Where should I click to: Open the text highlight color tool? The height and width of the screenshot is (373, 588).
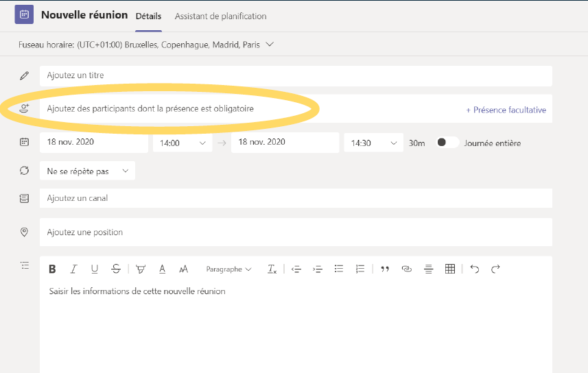click(x=141, y=269)
